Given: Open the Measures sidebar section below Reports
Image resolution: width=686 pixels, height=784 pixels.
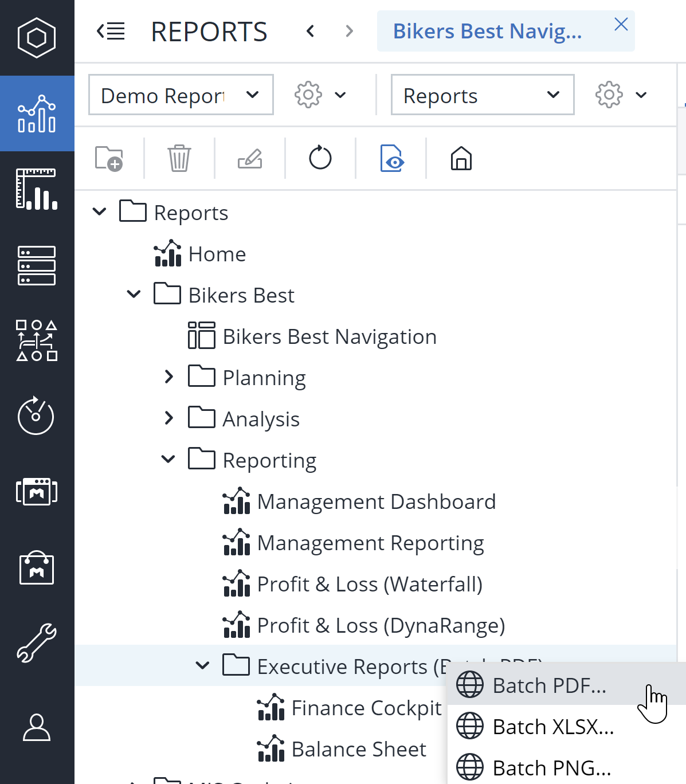Looking at the screenshot, I should [37, 189].
